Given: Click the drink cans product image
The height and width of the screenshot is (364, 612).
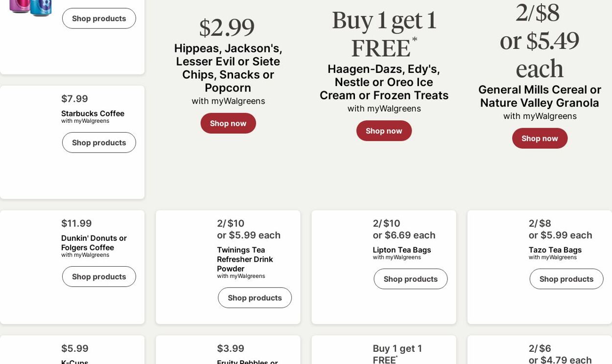Looking at the screenshot, I should [30, 7].
